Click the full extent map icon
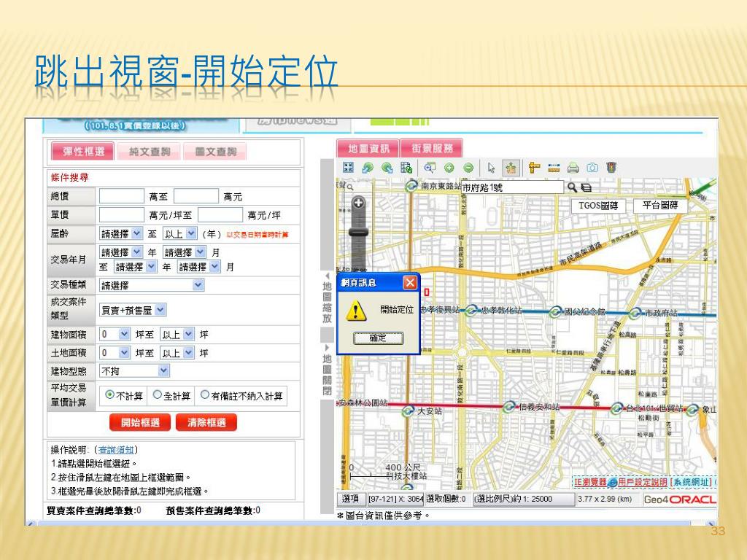This screenshot has height=560, width=747. point(349,167)
